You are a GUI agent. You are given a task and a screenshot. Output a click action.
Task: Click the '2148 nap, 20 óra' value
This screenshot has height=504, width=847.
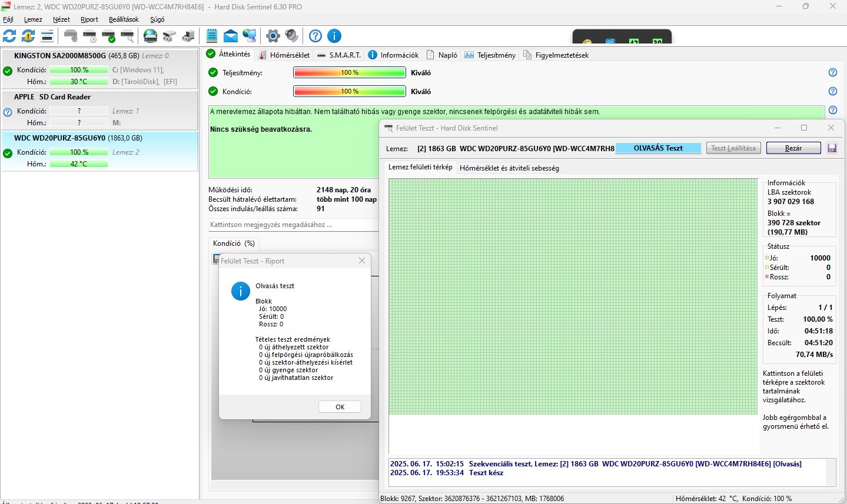coord(344,190)
